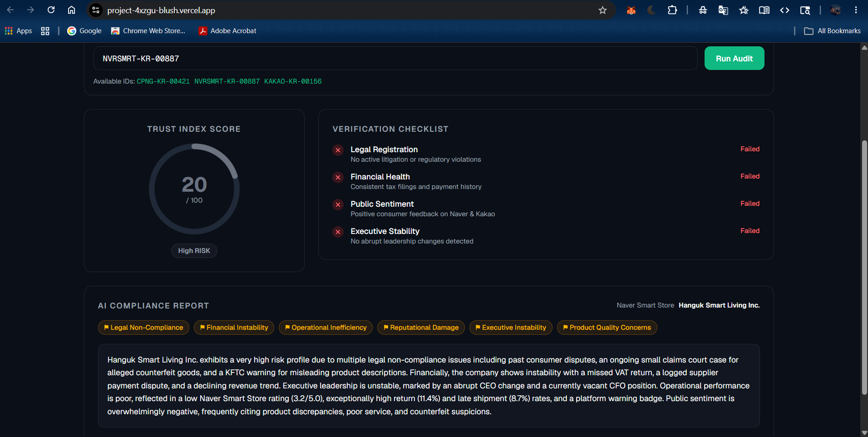
Task: Select available ID KAKAO-KR-00156
Action: 293,81
